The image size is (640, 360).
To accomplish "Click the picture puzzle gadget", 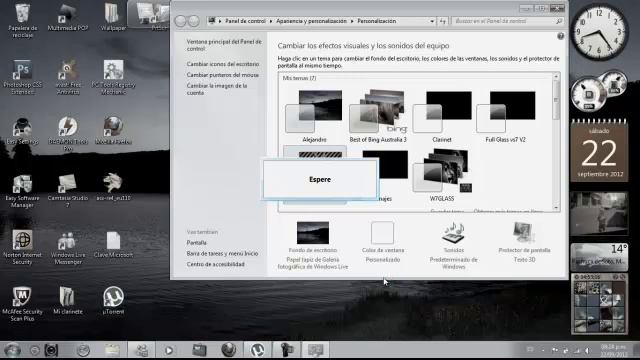I will click(599, 303).
